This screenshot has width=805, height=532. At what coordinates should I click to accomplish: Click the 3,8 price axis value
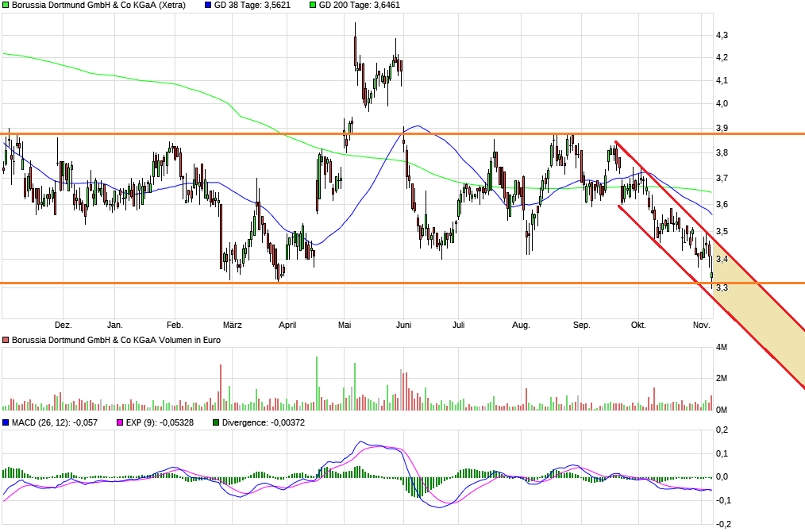(x=722, y=152)
